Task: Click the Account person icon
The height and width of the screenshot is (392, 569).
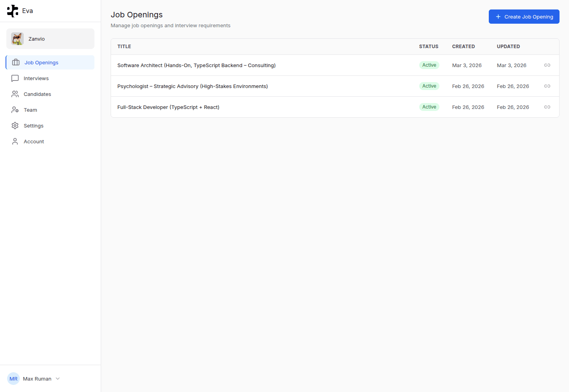Action: pyautogui.click(x=15, y=141)
